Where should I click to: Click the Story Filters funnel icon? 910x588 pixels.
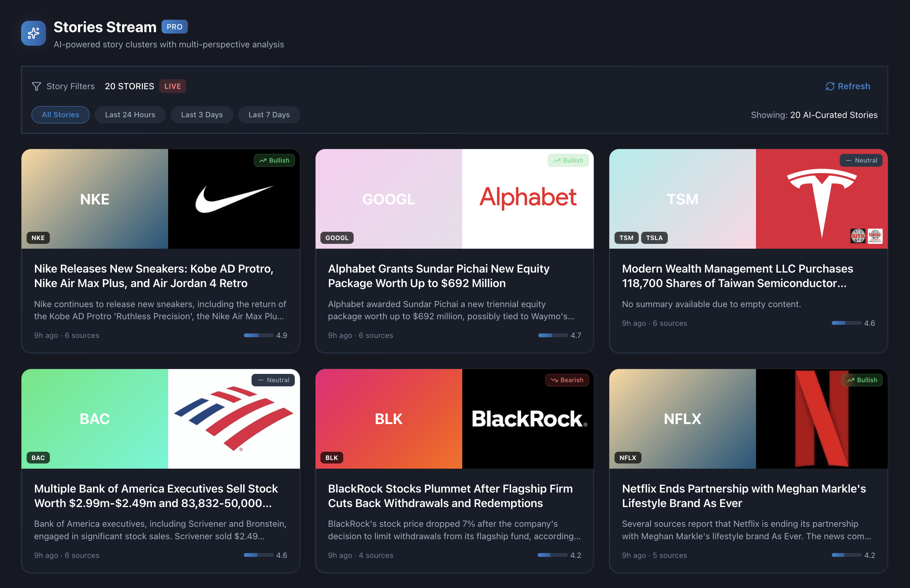pos(37,86)
